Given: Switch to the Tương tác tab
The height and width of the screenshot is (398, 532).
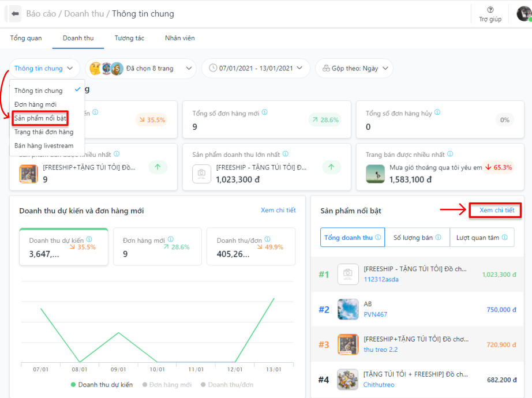Looking at the screenshot, I should 129,38.
